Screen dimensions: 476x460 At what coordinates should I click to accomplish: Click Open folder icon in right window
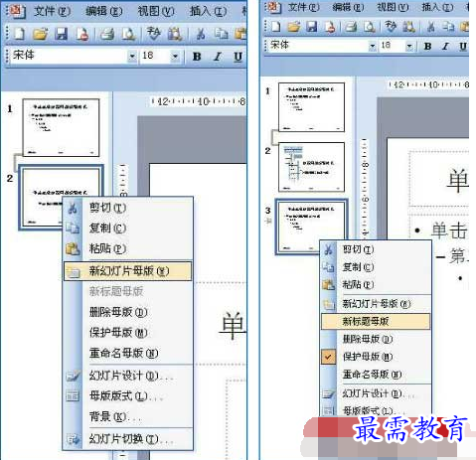coord(293,27)
